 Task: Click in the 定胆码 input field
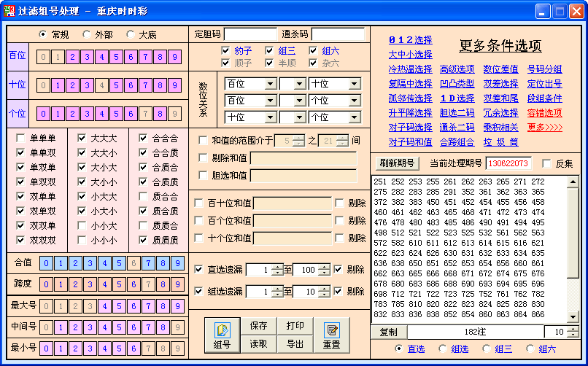250,34
